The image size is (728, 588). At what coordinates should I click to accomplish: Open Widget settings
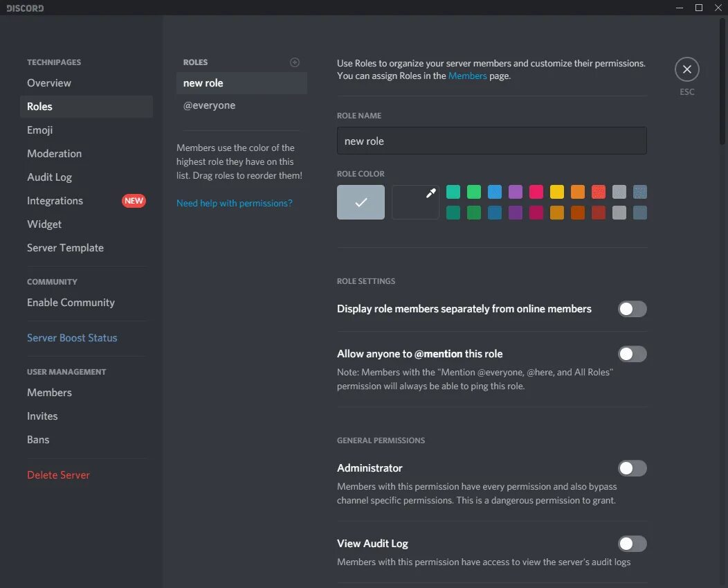[87, 224]
